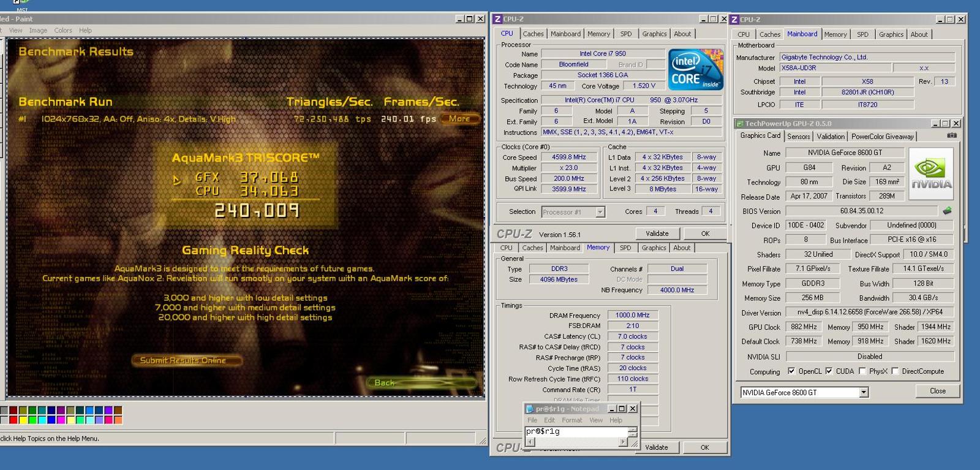Toggle the OpenCL checkbox
This screenshot has width=980, height=470.
(x=791, y=371)
